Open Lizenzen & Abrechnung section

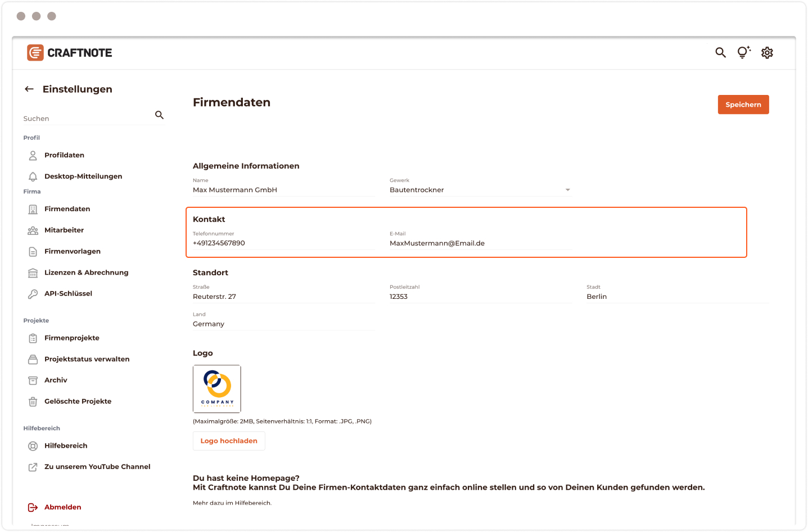pyautogui.click(x=86, y=272)
